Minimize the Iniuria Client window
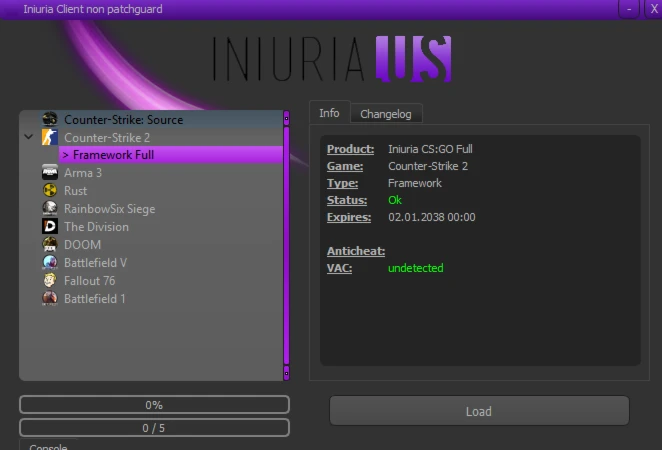The width and height of the screenshot is (662, 450). point(629,9)
